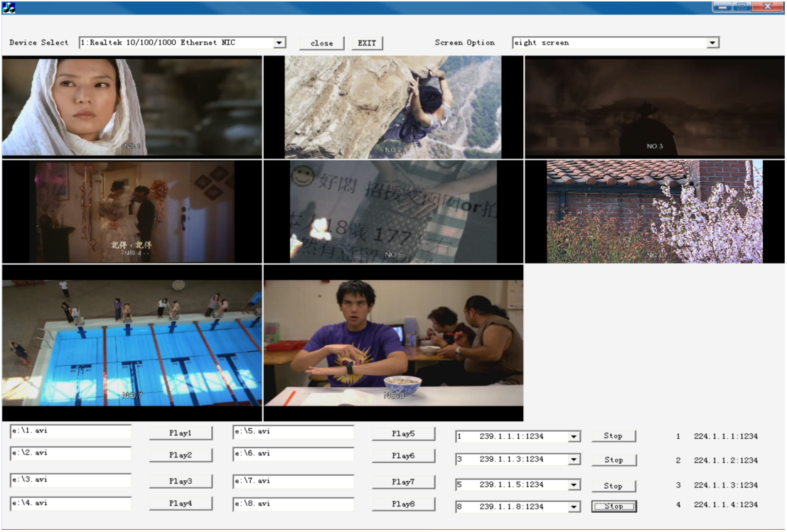Click the application icon in the title bar
Screen dimensions: 787x532
coord(9,8)
